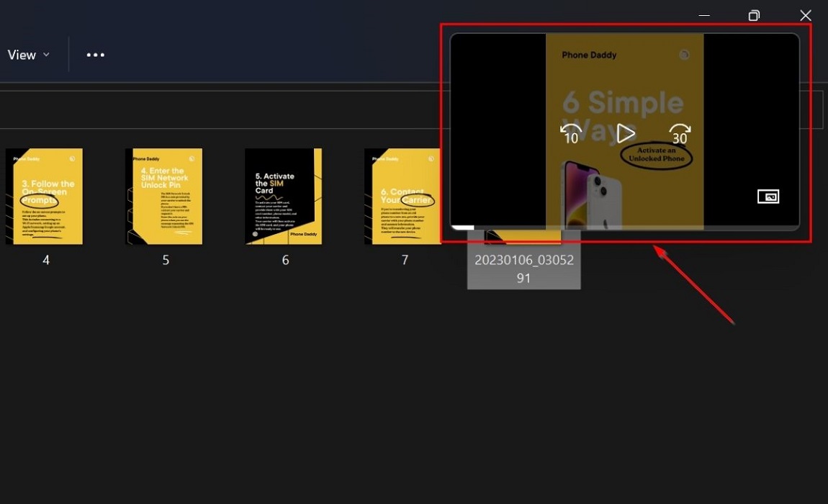The image size is (828, 504).
Task: Skip back 10 seconds in the video preview
Action: point(570,133)
